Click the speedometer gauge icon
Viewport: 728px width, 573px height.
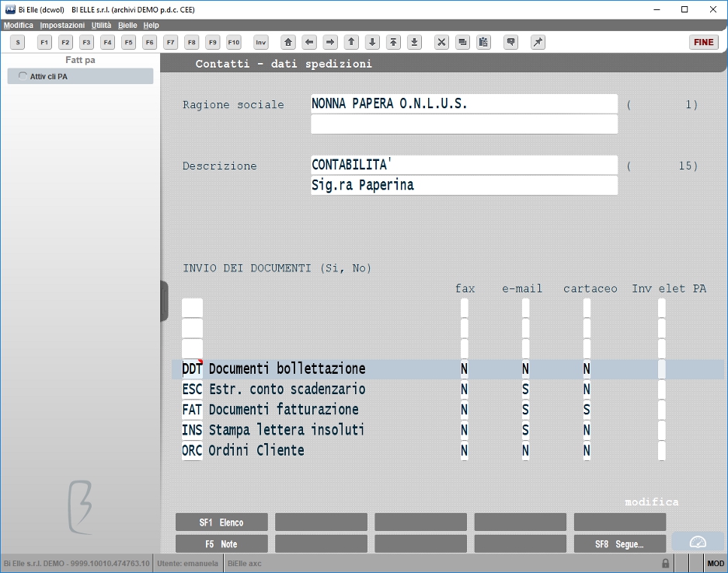[x=698, y=542]
